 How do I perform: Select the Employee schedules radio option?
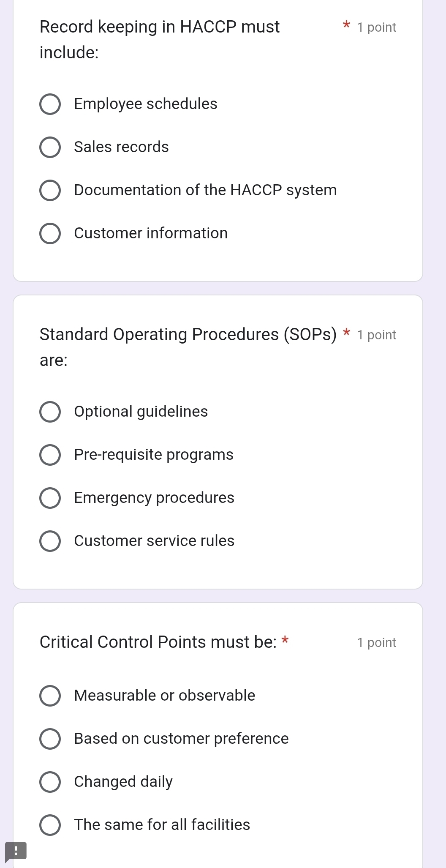50,104
